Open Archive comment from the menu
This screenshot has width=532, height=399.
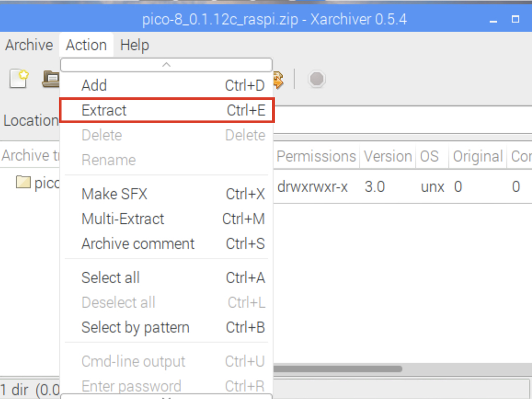(167, 244)
